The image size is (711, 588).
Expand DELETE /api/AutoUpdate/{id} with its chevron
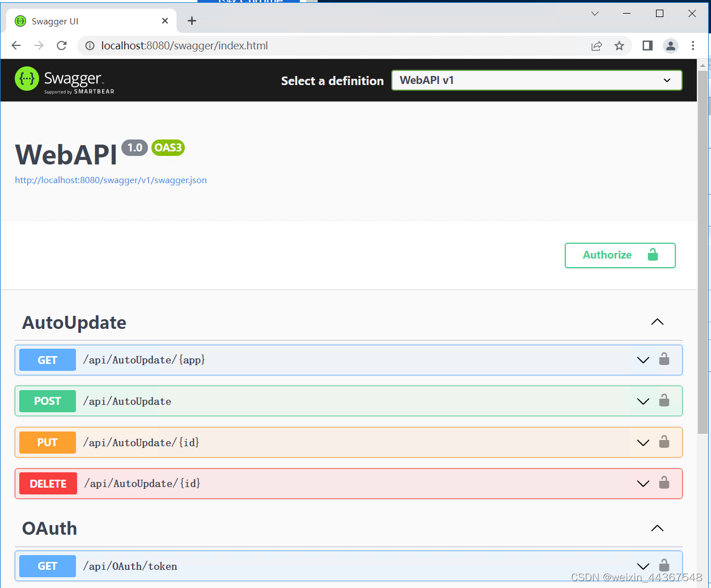click(x=643, y=484)
